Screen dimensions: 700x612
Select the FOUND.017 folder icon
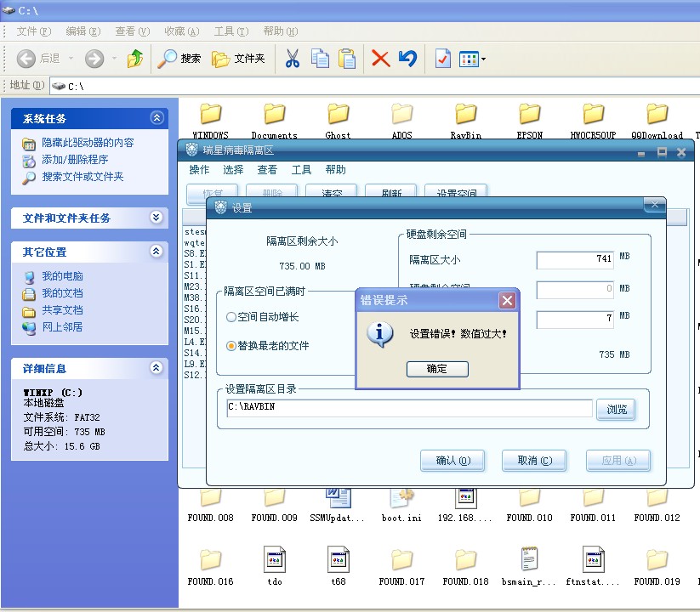401,560
